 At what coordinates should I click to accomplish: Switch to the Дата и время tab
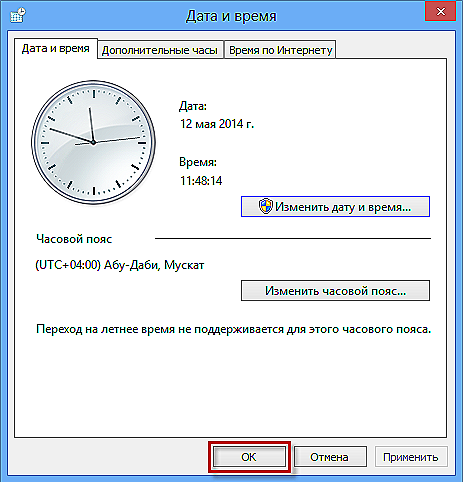(x=56, y=49)
